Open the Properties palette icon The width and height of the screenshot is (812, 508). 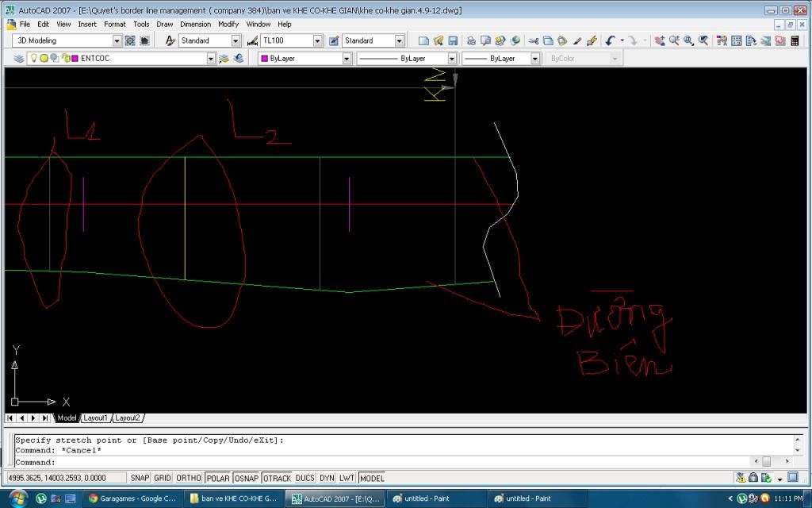[722, 40]
